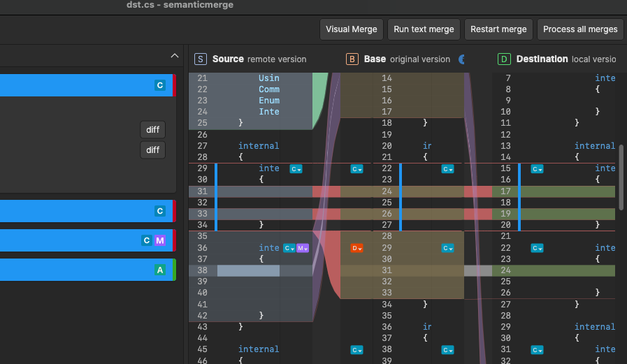
Task: Click Destination line number 27
Action: pos(505,305)
